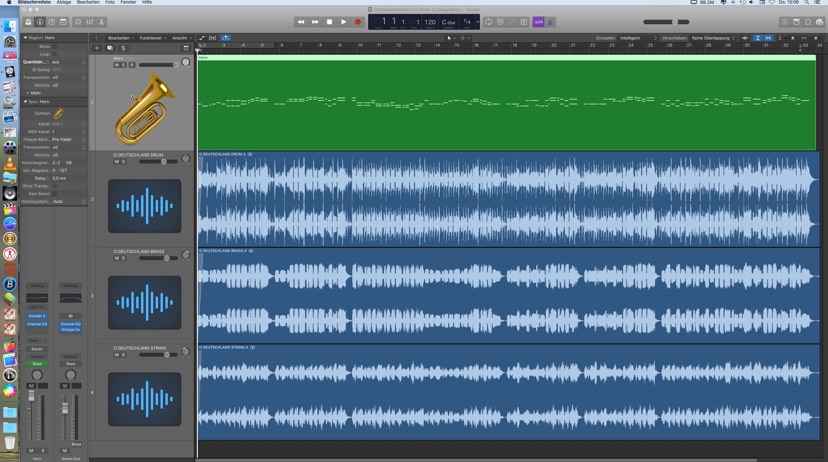Open the Editors scissors button
This screenshot has height=462, width=828.
point(101,22)
